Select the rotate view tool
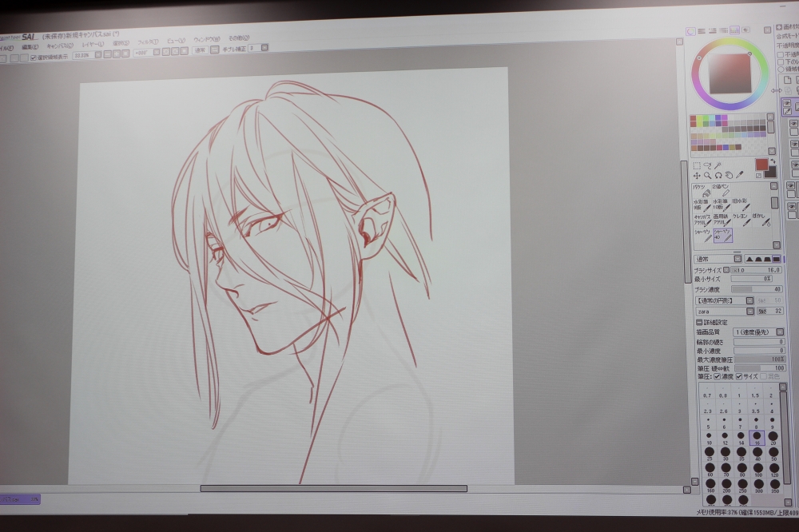This screenshot has width=799, height=532. 718,175
